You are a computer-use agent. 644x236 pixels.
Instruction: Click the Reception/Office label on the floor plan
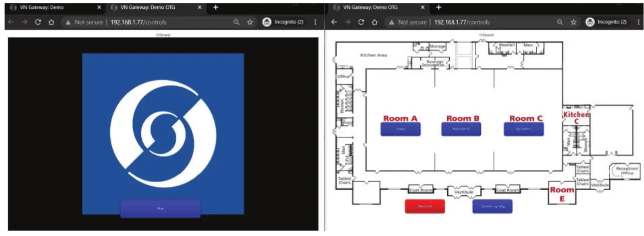(x=627, y=171)
